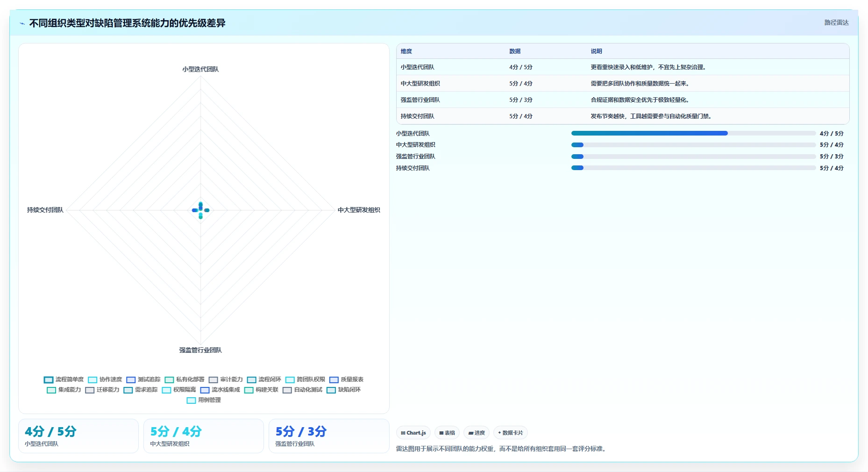Hide the 需求追踪 dataset in legend
Image resolution: width=868 pixels, height=472 pixels.
pos(141,390)
